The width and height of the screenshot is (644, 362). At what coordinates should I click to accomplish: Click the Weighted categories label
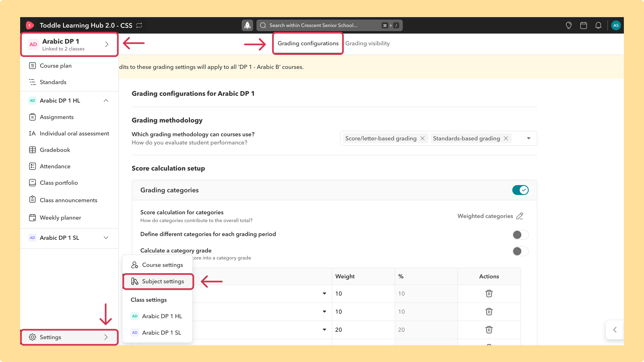[x=485, y=216]
